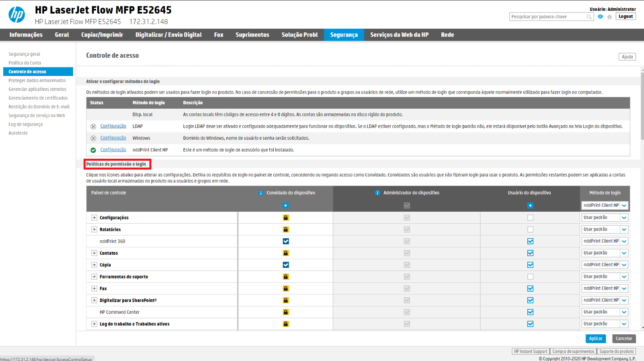This screenshot has width=644, height=361.
Task: Toggle device user checkbox for Fax row
Action: tap(530, 289)
